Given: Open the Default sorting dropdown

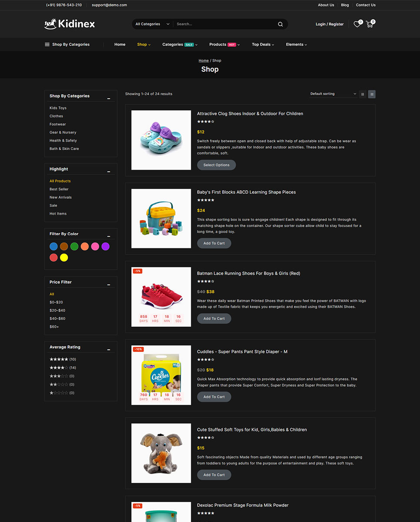Looking at the screenshot, I should coord(333,94).
